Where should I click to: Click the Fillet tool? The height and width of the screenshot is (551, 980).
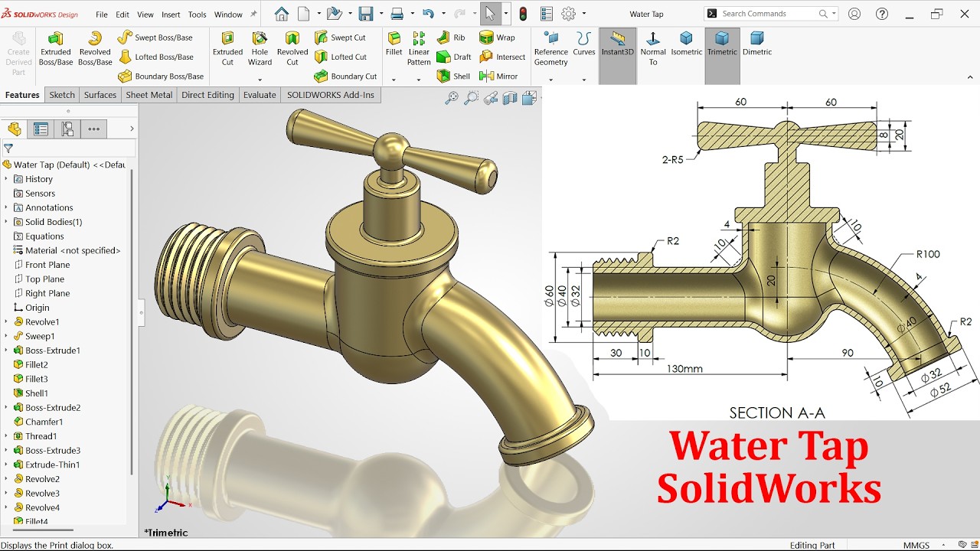tap(394, 44)
